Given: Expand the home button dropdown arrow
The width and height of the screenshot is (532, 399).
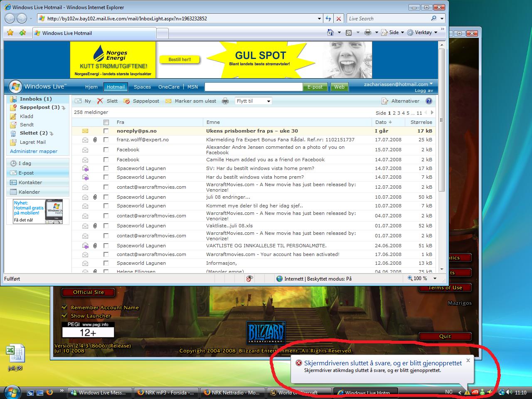Looking at the screenshot, I should (339, 32).
